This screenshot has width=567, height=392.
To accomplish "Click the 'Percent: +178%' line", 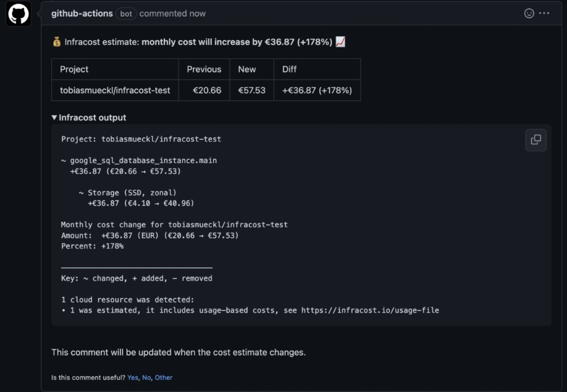I will point(92,246).
